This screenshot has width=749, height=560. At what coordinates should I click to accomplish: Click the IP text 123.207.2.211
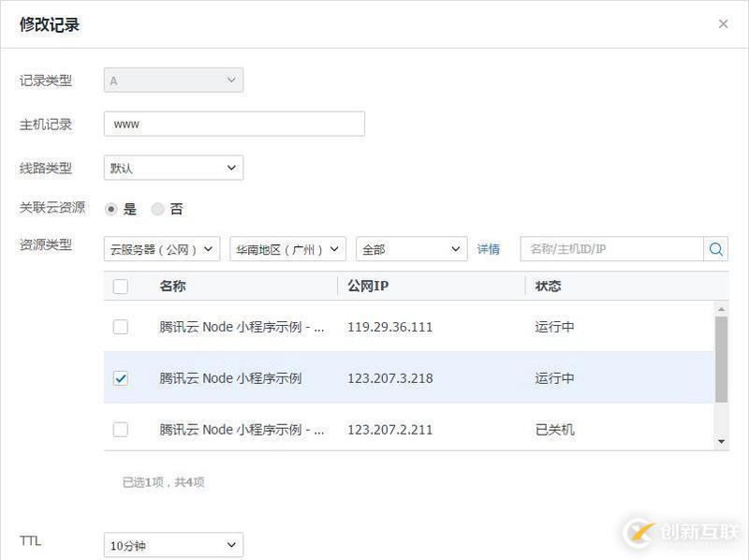click(389, 430)
